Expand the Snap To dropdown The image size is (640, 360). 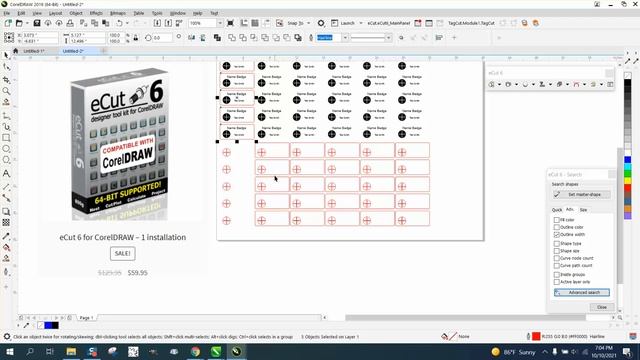pos(309,23)
